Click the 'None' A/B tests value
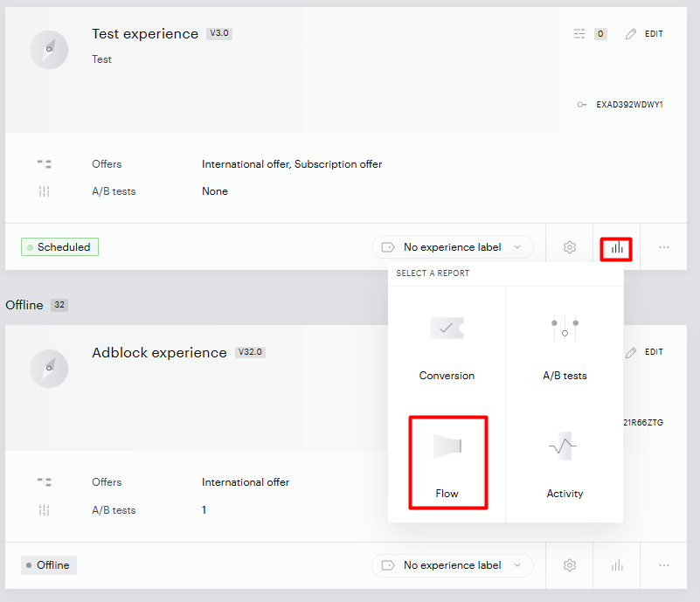The width and height of the screenshot is (700, 602). coord(215,191)
